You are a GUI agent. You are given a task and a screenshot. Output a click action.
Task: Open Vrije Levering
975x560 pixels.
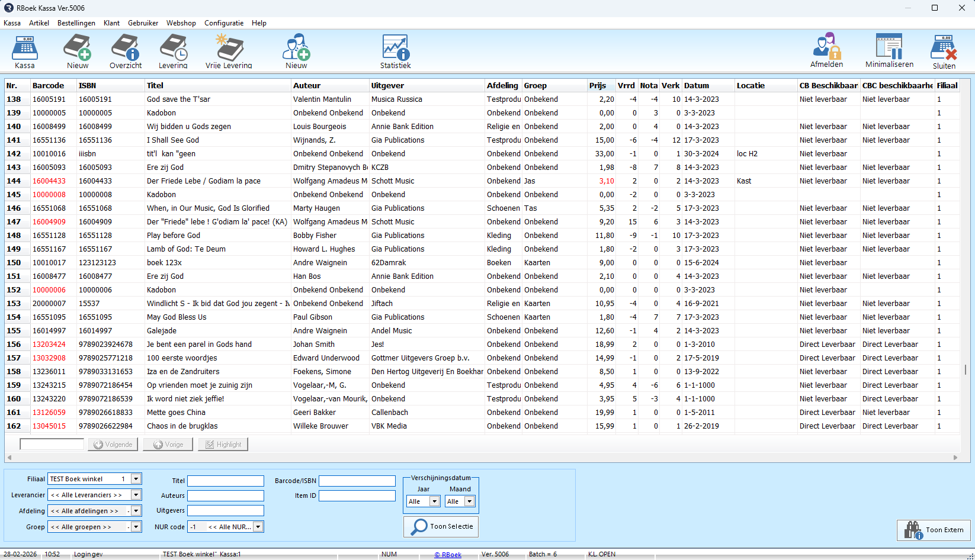tap(229, 52)
